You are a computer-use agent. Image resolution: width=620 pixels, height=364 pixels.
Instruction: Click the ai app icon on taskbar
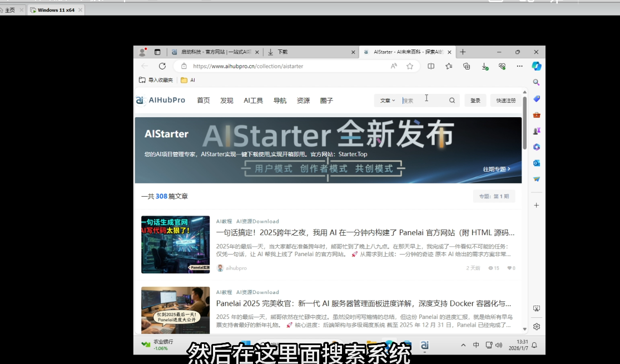click(424, 345)
